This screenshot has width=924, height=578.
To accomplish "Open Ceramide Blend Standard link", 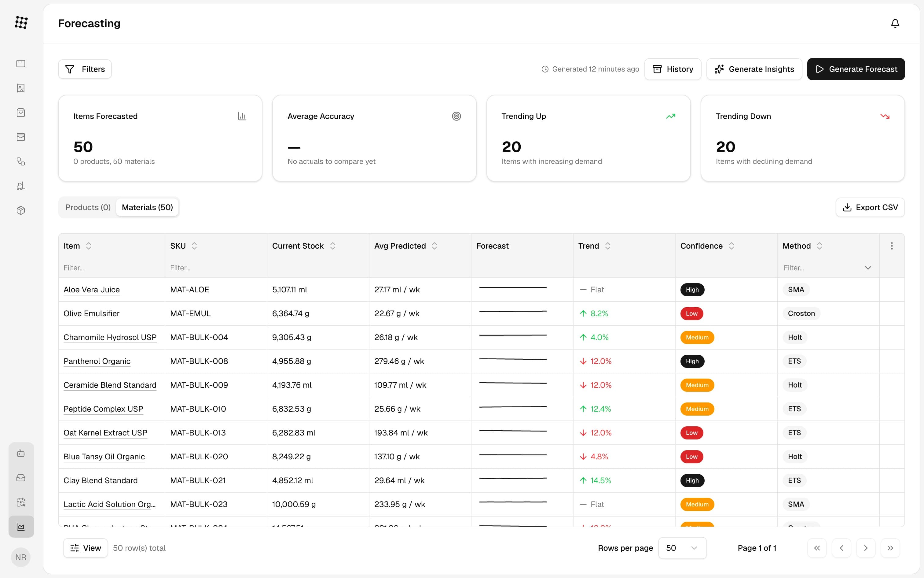I will click(x=110, y=385).
